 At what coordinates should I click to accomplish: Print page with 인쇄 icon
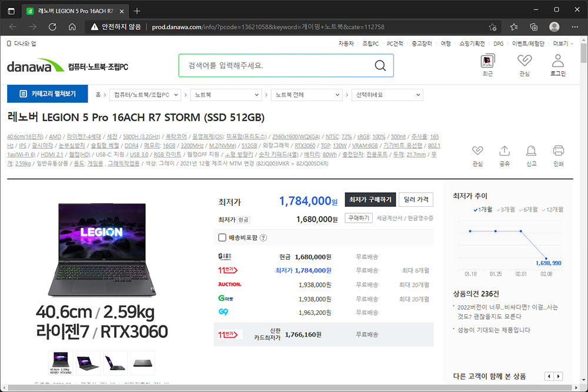point(559,150)
